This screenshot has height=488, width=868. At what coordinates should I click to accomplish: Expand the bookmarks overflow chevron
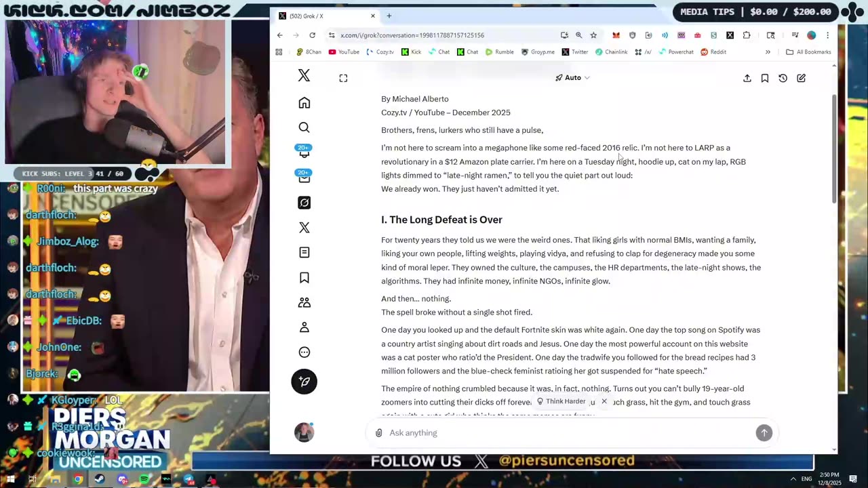pos(768,52)
